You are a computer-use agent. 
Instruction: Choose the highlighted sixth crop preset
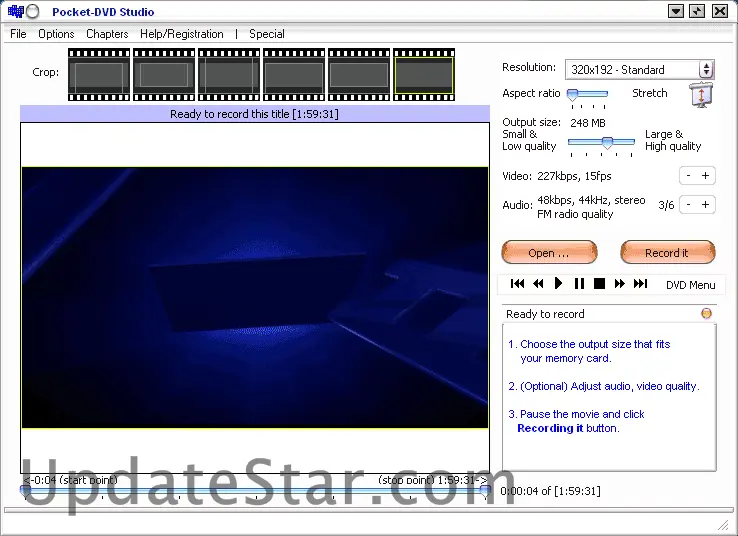[423, 73]
